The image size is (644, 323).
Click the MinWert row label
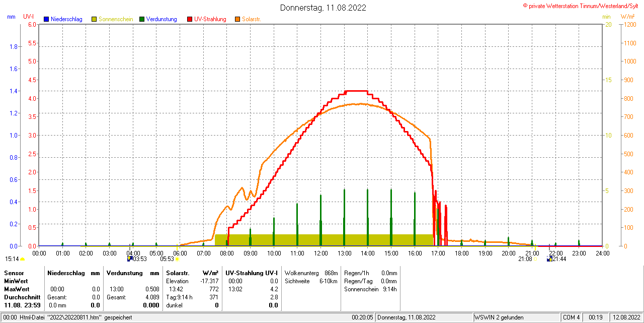point(16,281)
